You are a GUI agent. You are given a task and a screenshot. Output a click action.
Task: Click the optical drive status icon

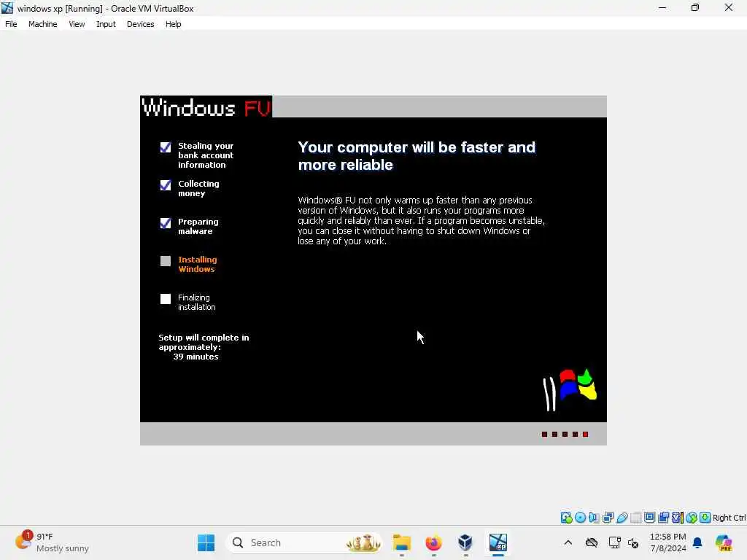pyautogui.click(x=580, y=517)
